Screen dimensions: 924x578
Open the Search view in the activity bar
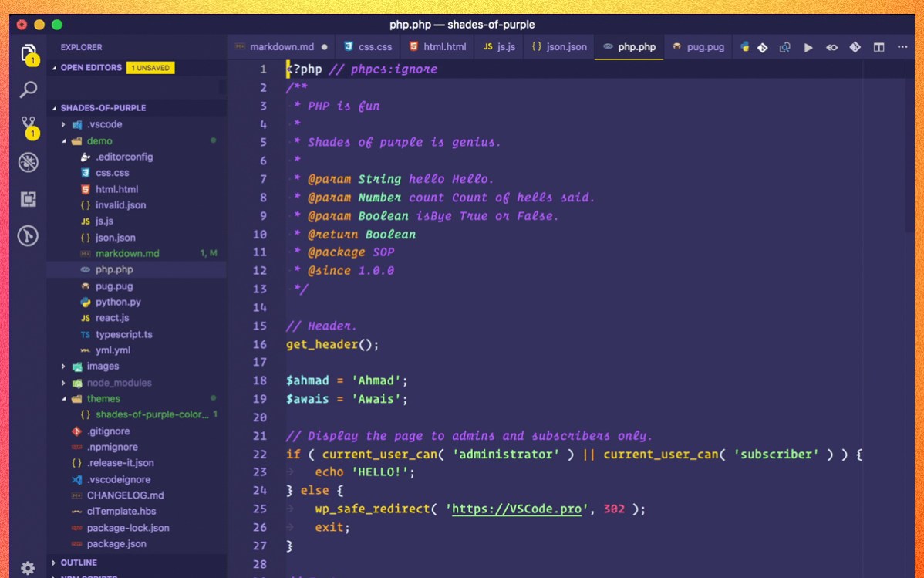coord(29,90)
